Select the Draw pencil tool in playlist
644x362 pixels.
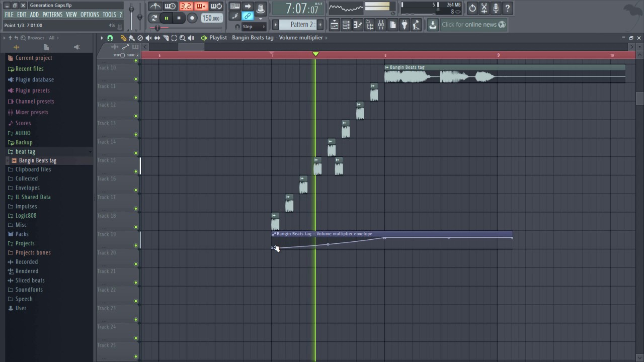tap(123, 38)
